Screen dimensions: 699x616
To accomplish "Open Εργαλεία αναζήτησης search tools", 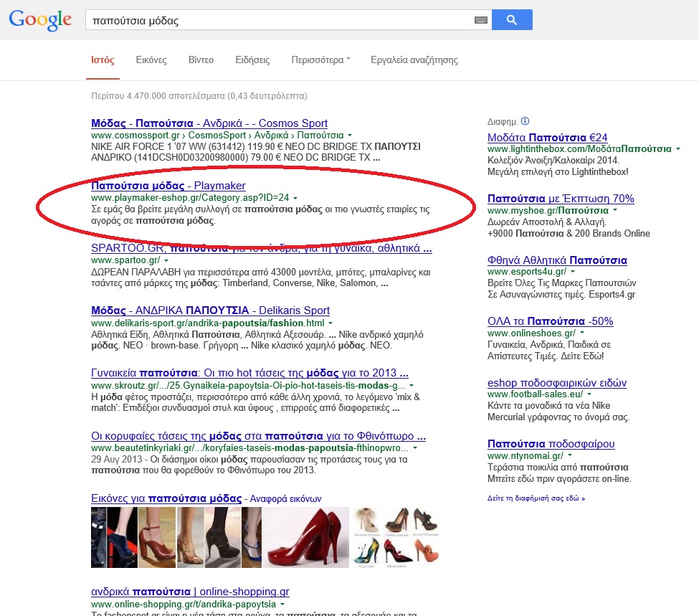I will click(414, 60).
